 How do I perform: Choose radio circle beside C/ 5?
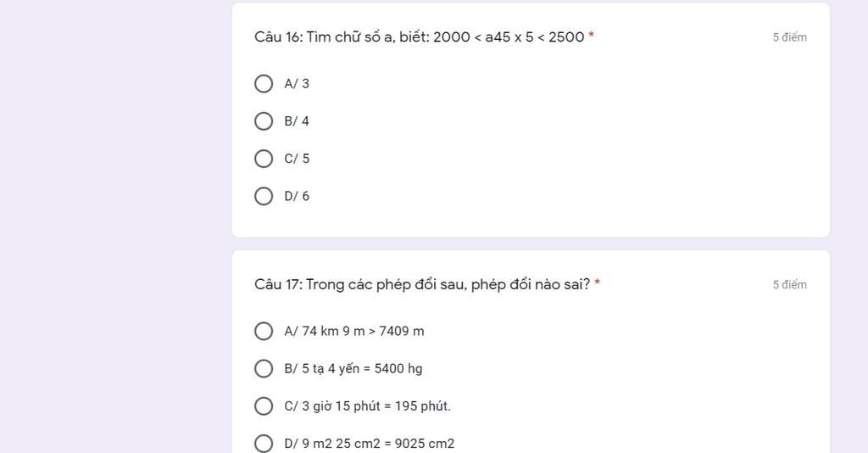pyautogui.click(x=264, y=159)
